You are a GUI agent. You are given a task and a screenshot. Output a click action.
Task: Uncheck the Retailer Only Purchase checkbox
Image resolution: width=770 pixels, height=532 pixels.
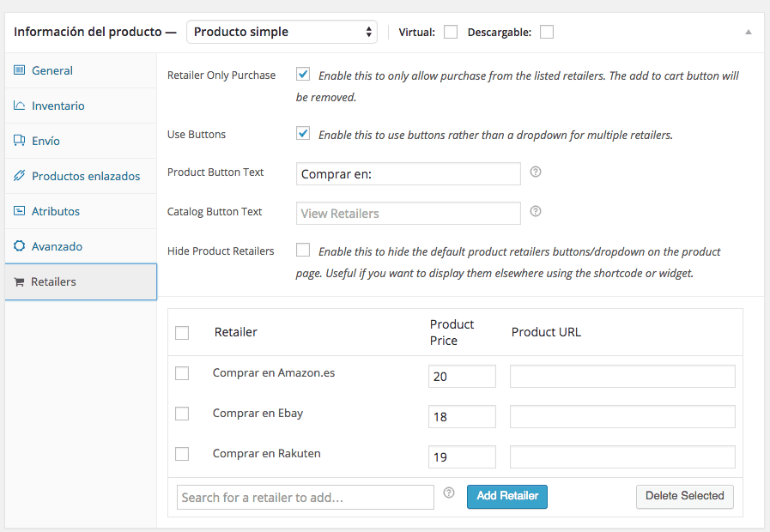(303, 75)
